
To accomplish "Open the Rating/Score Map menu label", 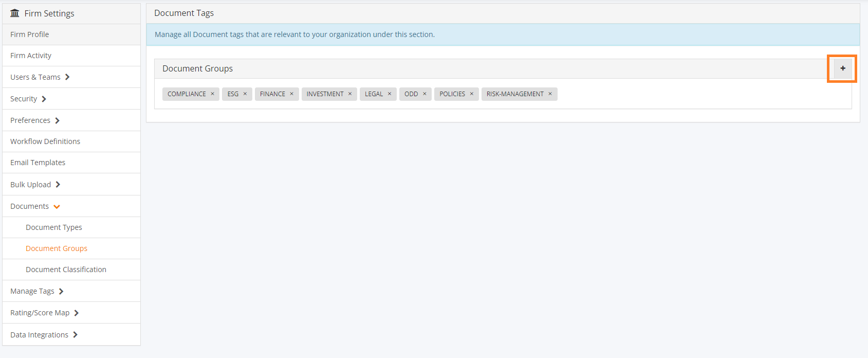I will [40, 313].
